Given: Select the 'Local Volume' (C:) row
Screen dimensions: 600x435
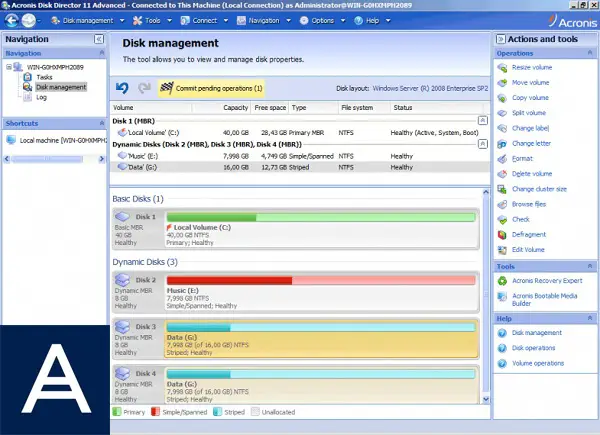Looking at the screenshot, I should click(300, 133).
